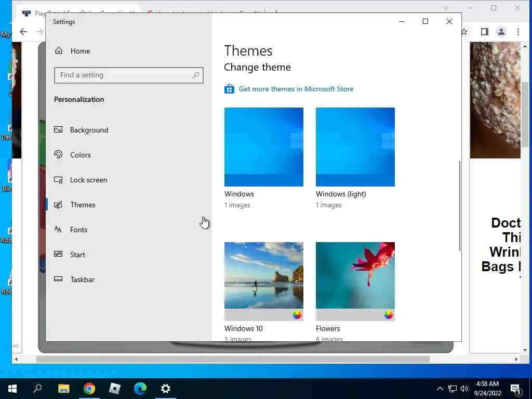Image resolution: width=532 pixels, height=399 pixels.
Task: Apply the Flowers theme thumbnail
Action: click(x=355, y=281)
